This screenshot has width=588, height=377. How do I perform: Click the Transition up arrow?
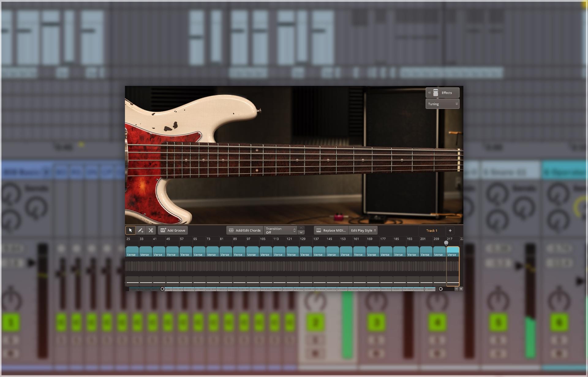(301, 228)
